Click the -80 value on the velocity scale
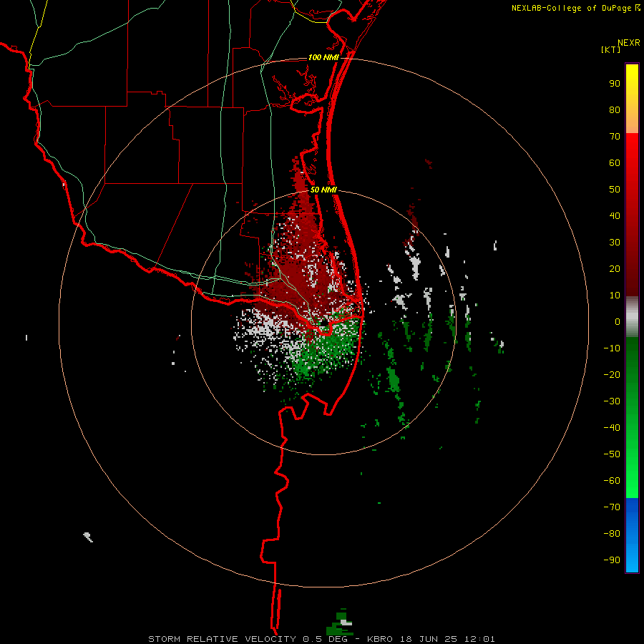The height and width of the screenshot is (644, 644). point(612,534)
